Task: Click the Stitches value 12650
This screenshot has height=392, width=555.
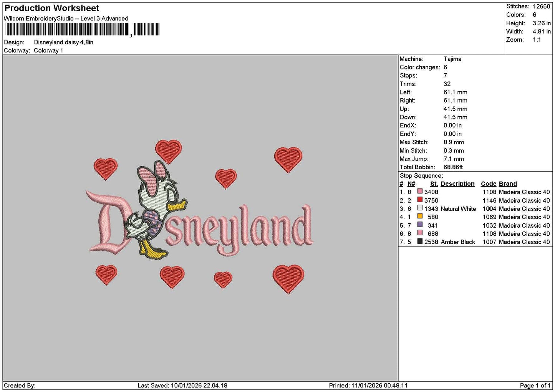Action: (x=542, y=7)
